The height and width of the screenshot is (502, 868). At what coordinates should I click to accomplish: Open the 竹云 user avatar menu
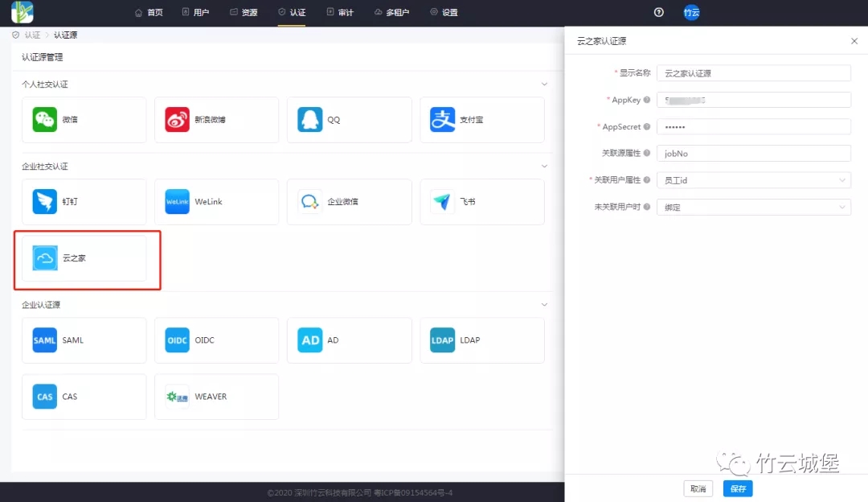(x=691, y=12)
